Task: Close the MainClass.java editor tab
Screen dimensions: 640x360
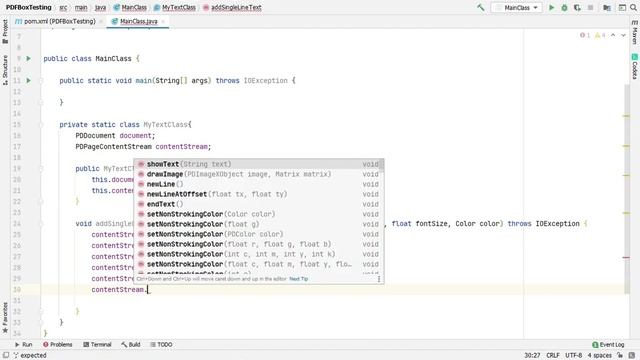Action: (x=163, y=21)
